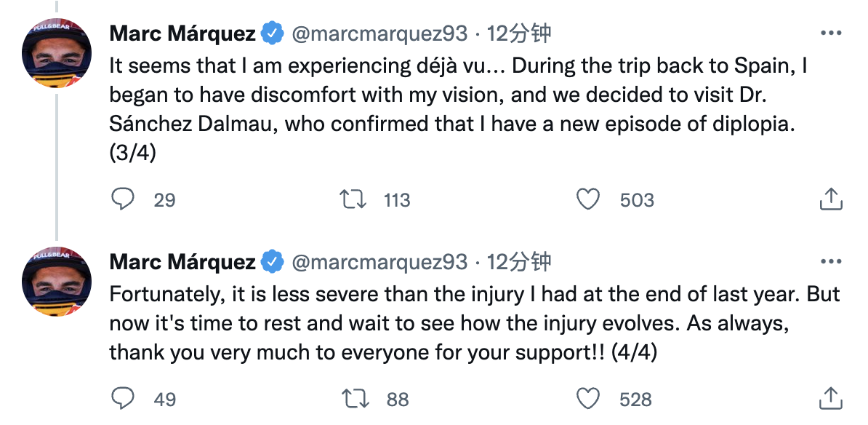Share the (3/4) diplopia tweet
This screenshot has height=425, width=868.
(830, 199)
